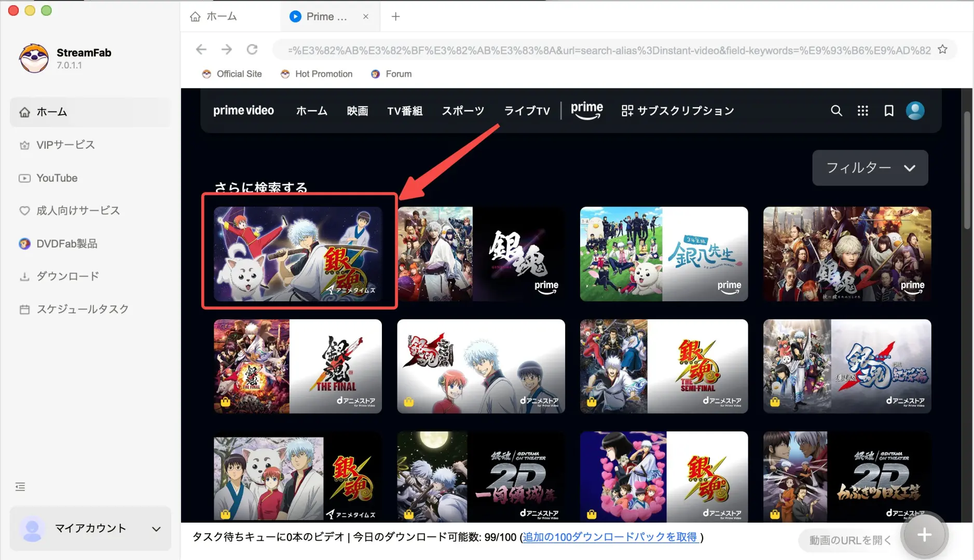This screenshot has height=560, width=974.
Task: Click the prime video logo
Action: point(243,110)
